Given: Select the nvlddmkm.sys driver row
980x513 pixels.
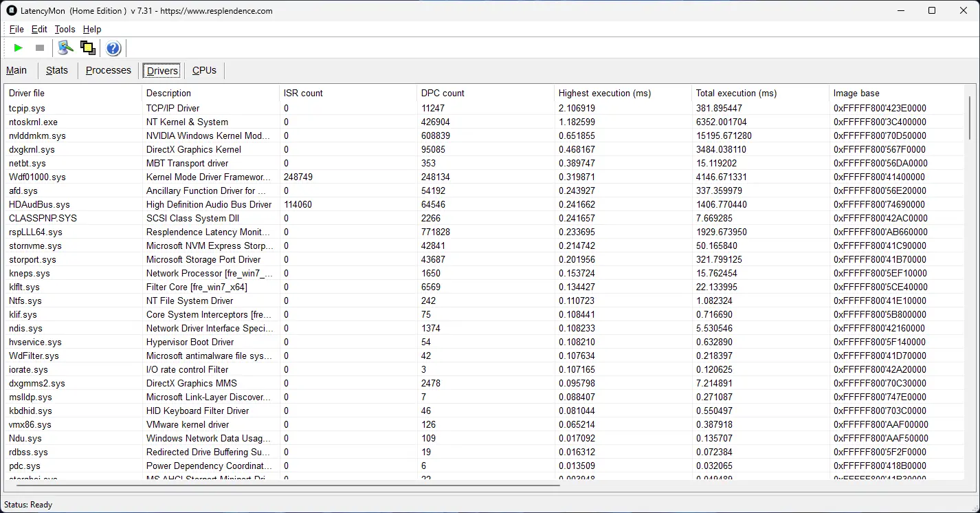Looking at the screenshot, I should [485, 135].
